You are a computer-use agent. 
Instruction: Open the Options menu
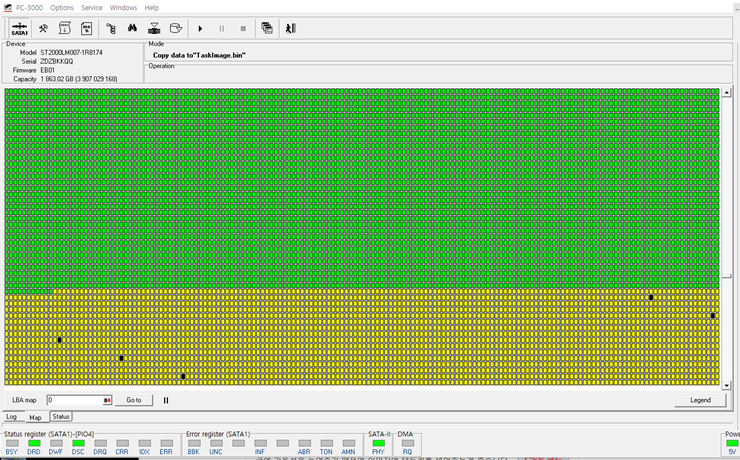point(62,7)
